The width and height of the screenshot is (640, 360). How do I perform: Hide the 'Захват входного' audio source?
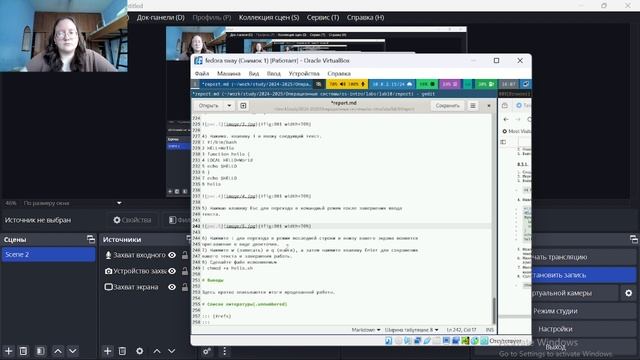pos(172,255)
